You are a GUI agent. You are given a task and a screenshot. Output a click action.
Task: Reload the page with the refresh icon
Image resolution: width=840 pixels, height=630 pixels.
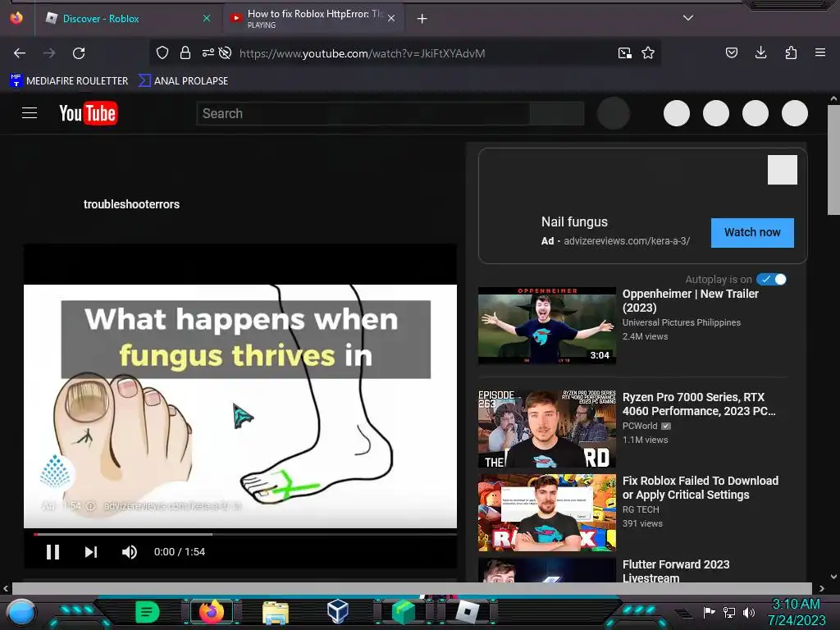coord(79,53)
